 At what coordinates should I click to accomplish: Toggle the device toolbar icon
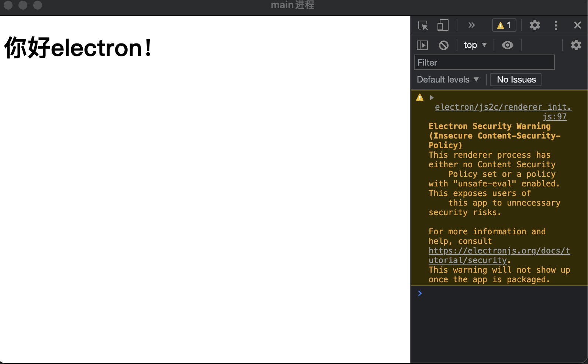click(443, 25)
